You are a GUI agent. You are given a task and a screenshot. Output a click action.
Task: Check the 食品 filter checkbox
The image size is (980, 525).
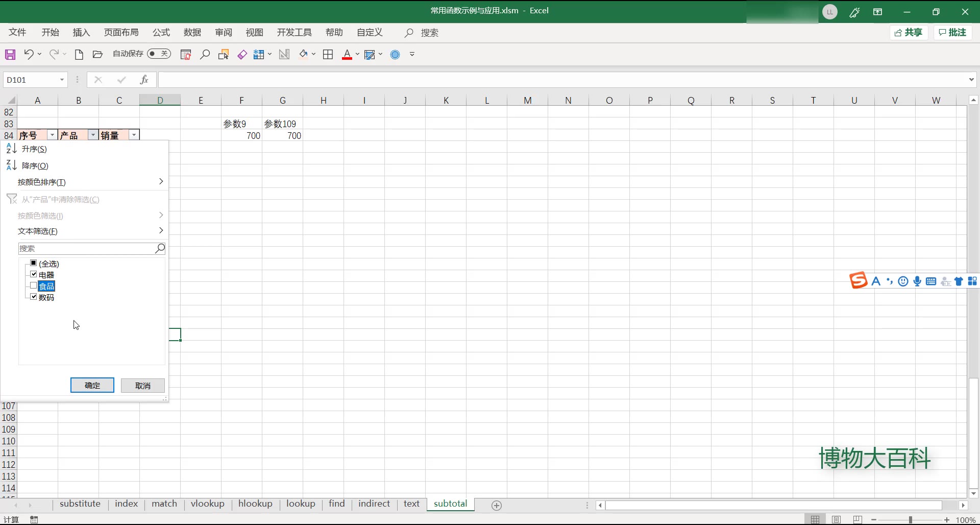pyautogui.click(x=33, y=285)
